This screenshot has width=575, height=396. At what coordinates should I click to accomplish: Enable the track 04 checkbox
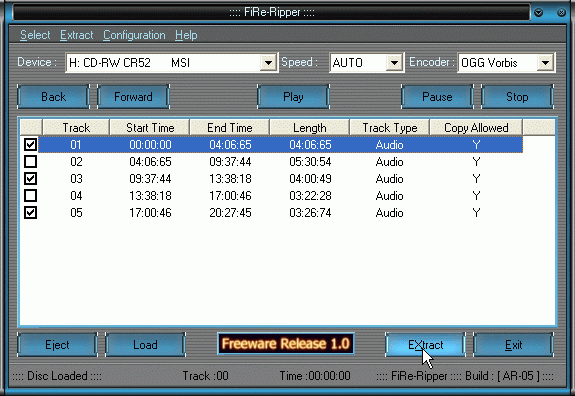(x=30, y=195)
